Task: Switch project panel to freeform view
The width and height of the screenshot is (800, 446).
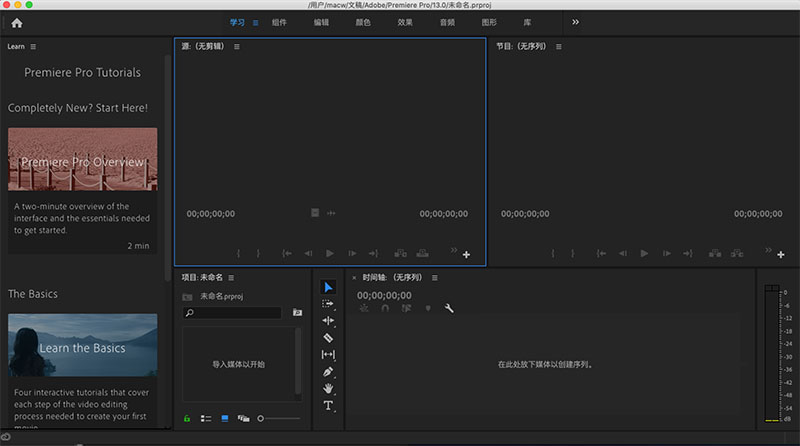Action: point(243,418)
